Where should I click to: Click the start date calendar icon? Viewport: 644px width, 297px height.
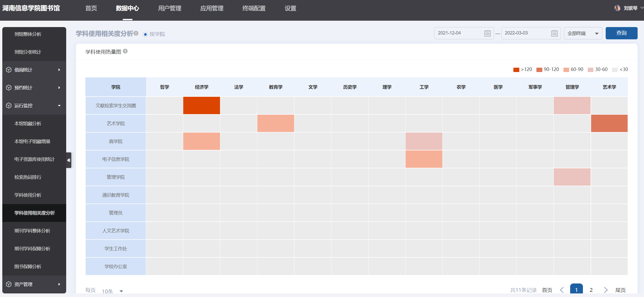click(x=487, y=33)
